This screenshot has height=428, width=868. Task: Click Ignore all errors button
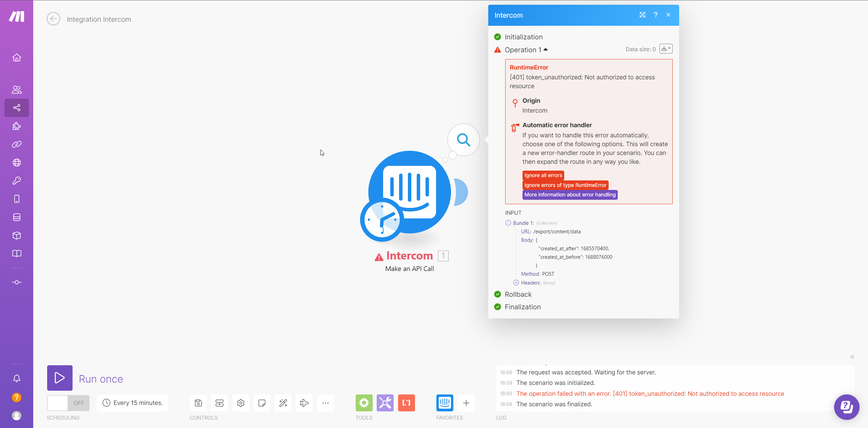543,175
